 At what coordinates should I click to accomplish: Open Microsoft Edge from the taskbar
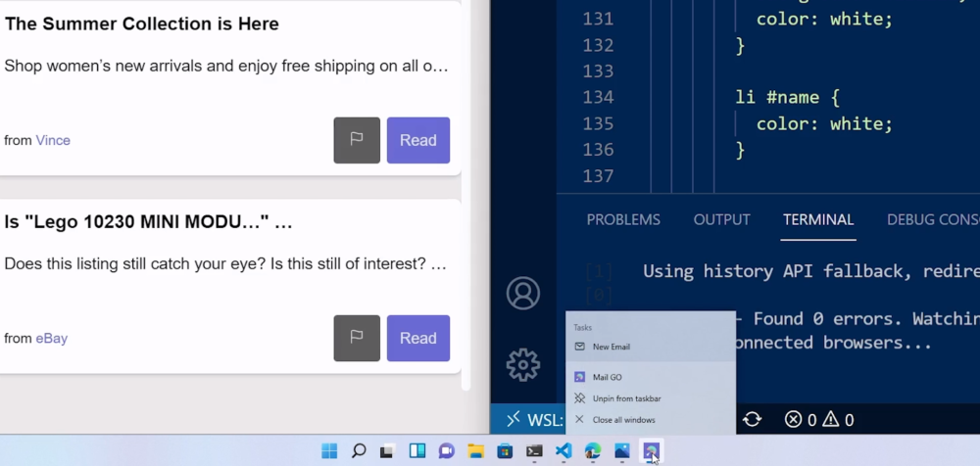pos(593,451)
